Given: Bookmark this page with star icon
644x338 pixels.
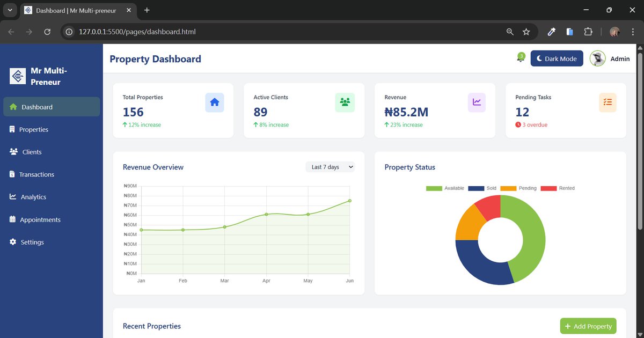Looking at the screenshot, I should pos(526,32).
